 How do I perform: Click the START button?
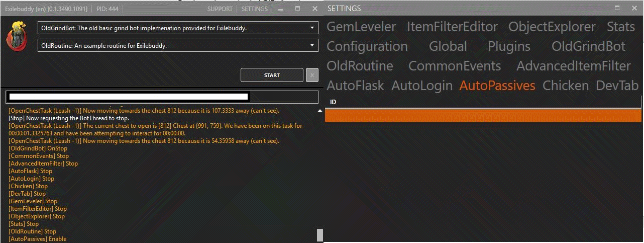[x=272, y=75]
